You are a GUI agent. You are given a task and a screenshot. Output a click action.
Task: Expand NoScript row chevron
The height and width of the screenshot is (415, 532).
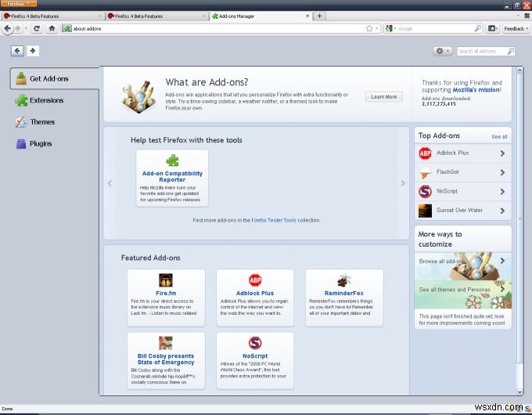pos(502,192)
